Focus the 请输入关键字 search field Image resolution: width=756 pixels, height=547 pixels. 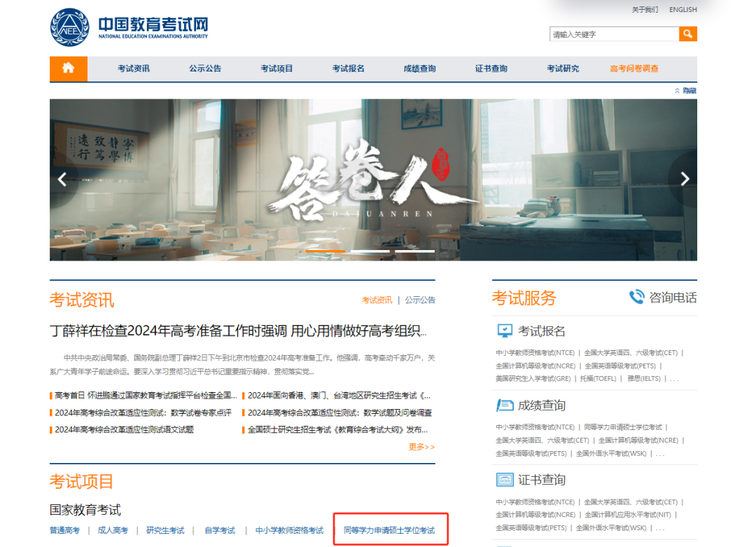615,34
